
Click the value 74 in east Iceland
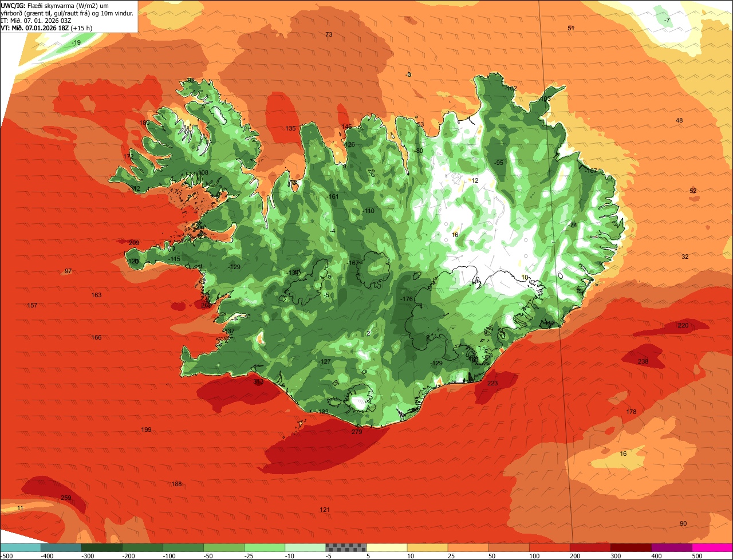coord(573,226)
